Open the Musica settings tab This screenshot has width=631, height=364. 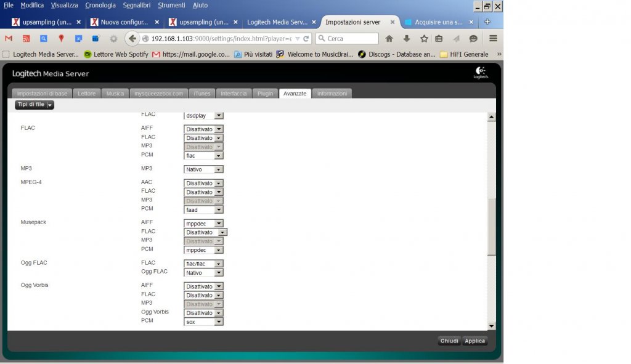pyautogui.click(x=115, y=94)
